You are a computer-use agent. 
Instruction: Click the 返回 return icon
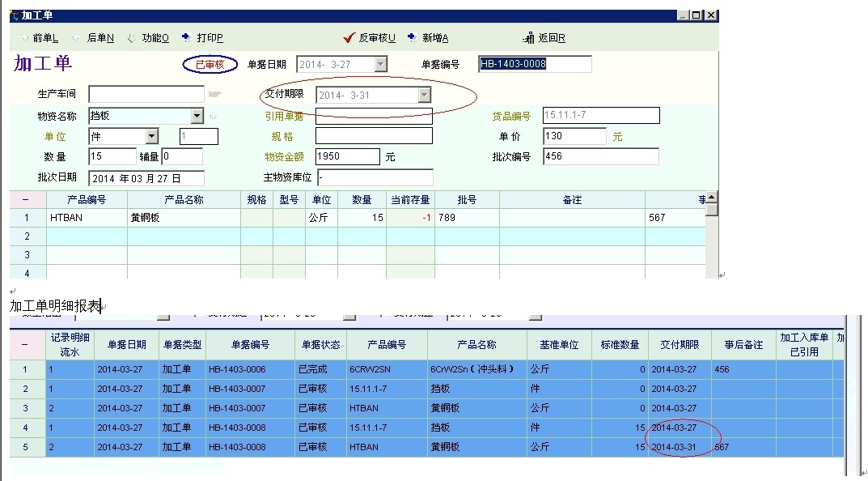530,37
